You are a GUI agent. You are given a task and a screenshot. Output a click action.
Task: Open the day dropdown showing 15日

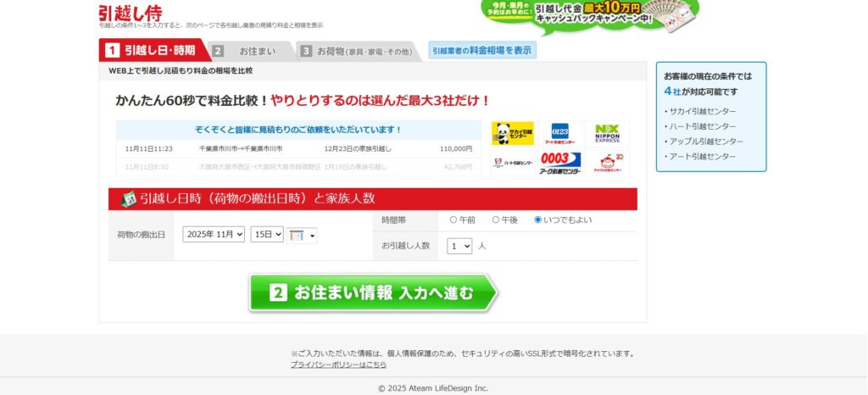[267, 235]
